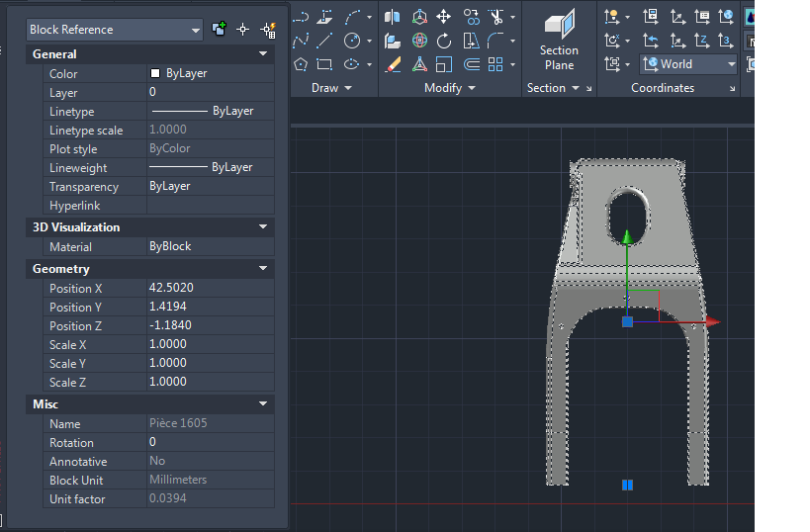Select the Z-axis UCS rotate icon
The height and width of the screenshot is (532, 810).
click(702, 41)
